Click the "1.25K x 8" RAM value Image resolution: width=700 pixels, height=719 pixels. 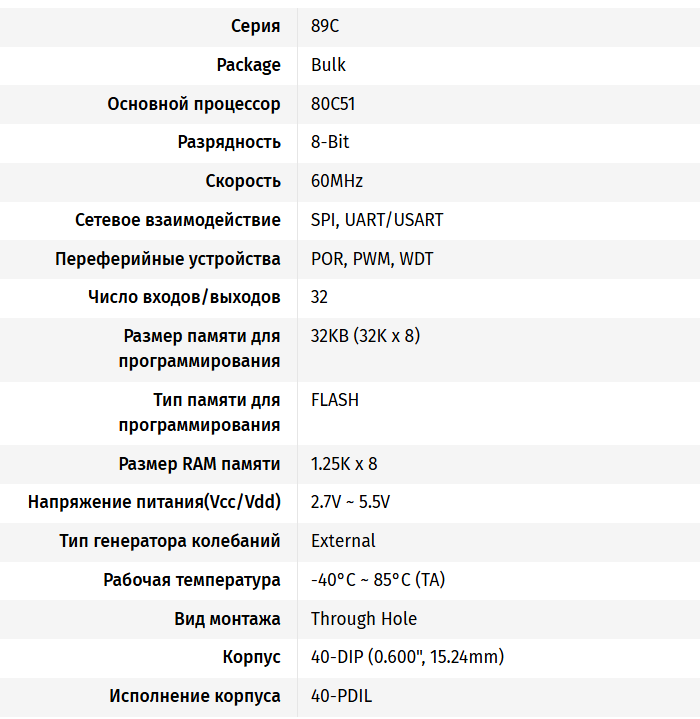coord(344,464)
